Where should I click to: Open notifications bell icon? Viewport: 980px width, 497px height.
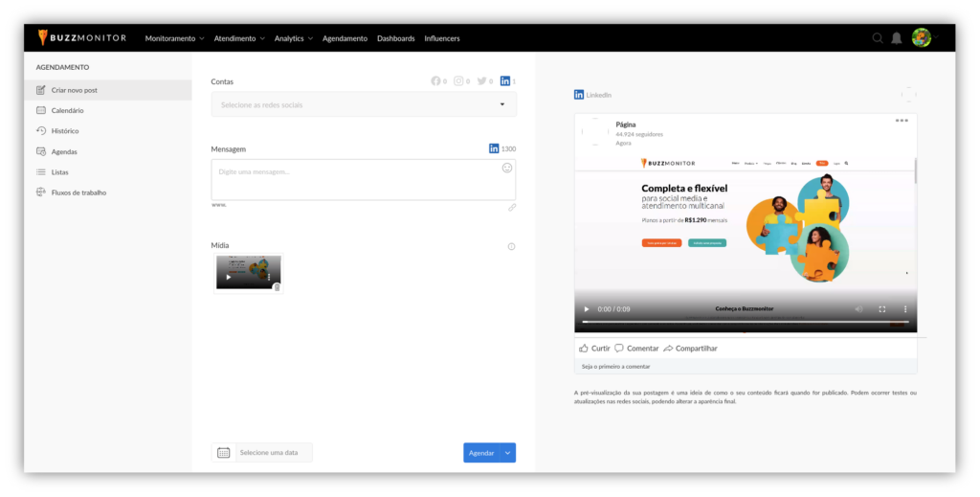[897, 38]
